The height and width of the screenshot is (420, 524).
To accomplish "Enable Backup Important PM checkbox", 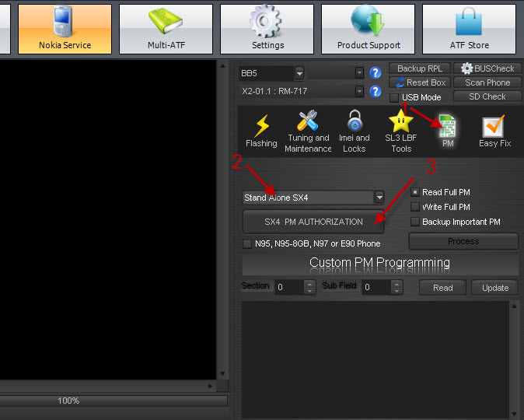I will 415,222.
